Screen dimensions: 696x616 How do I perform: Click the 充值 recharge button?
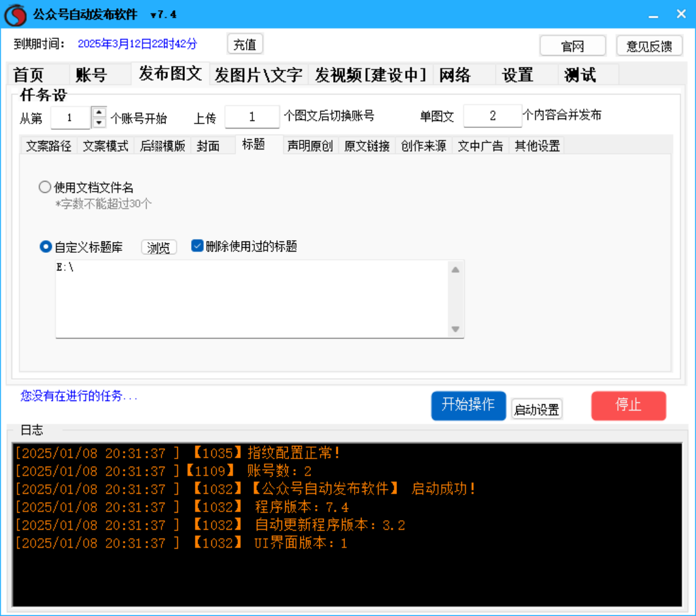click(x=245, y=44)
